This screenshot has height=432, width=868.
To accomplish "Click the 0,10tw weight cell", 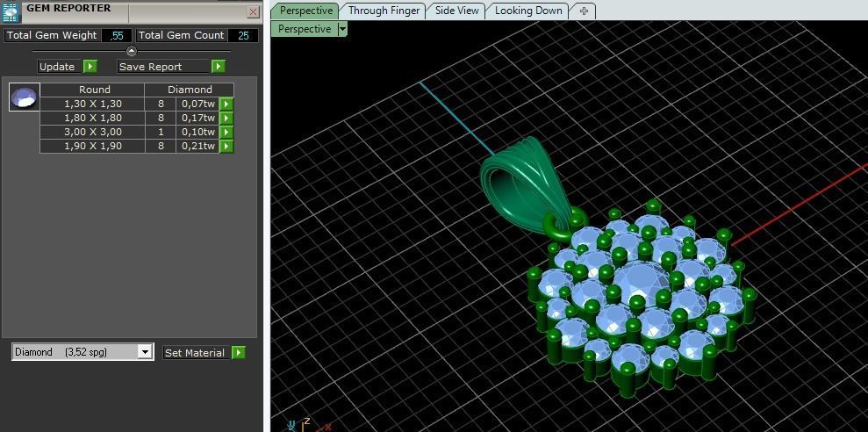I will pos(198,132).
